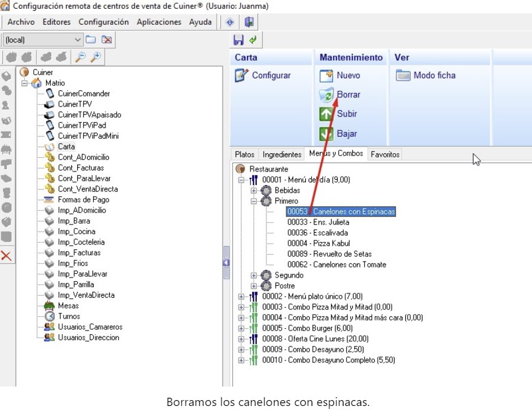Click the Borrar recycle bin icon
The height and width of the screenshot is (416, 532).
click(326, 95)
